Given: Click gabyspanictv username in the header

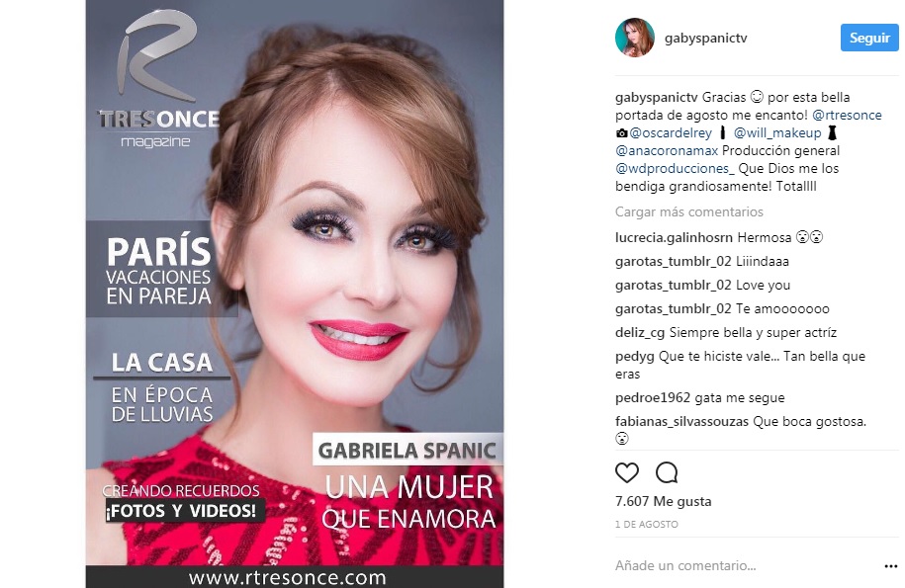Looking at the screenshot, I should 706,38.
